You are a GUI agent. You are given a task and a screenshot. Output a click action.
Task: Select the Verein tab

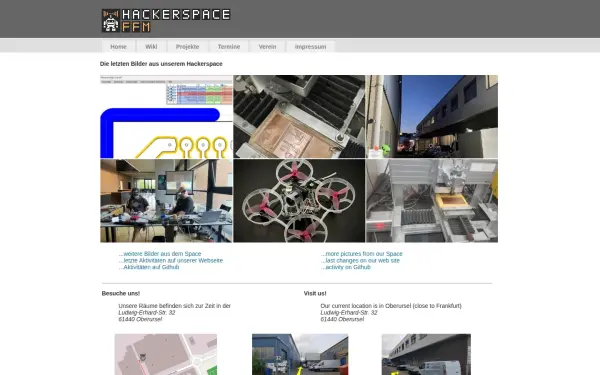pyautogui.click(x=267, y=47)
